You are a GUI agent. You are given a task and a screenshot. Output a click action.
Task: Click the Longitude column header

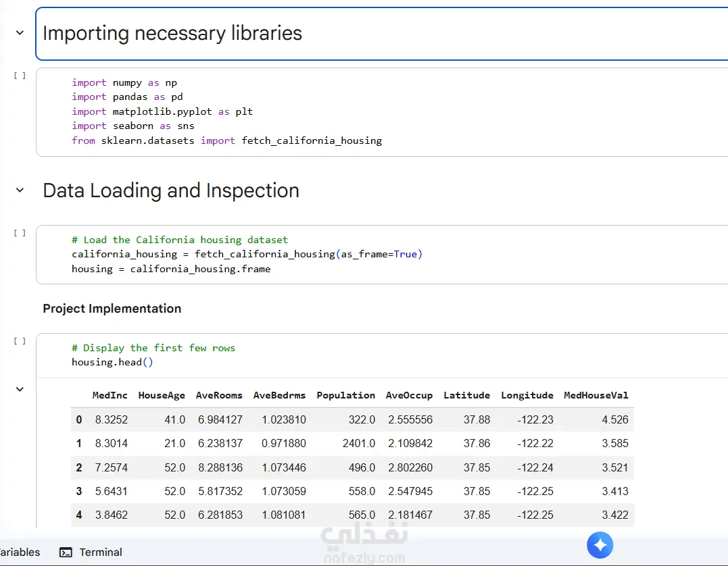527,395
